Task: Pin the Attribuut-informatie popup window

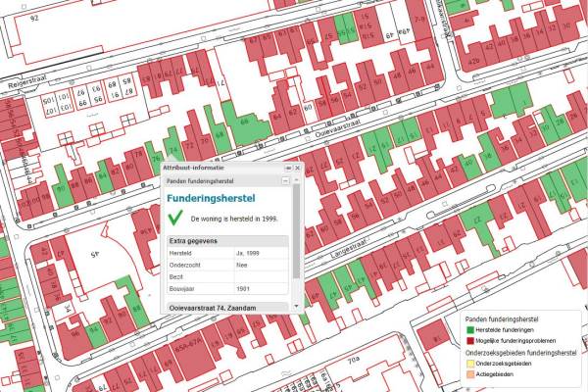Action: click(287, 169)
